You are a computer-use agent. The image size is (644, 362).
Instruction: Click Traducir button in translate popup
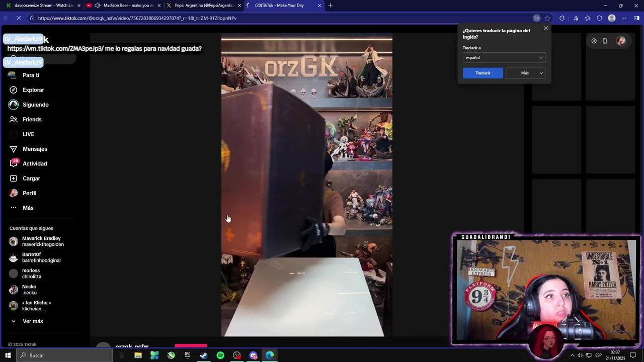[x=482, y=73]
